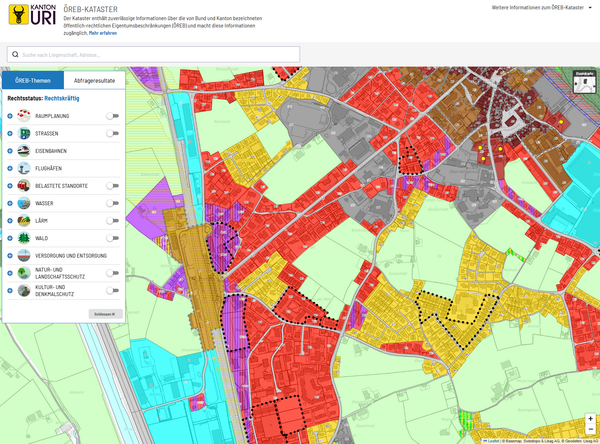600x444 pixels.
Task: Toggle the Raumplanung layer switch
Action: coord(112,116)
